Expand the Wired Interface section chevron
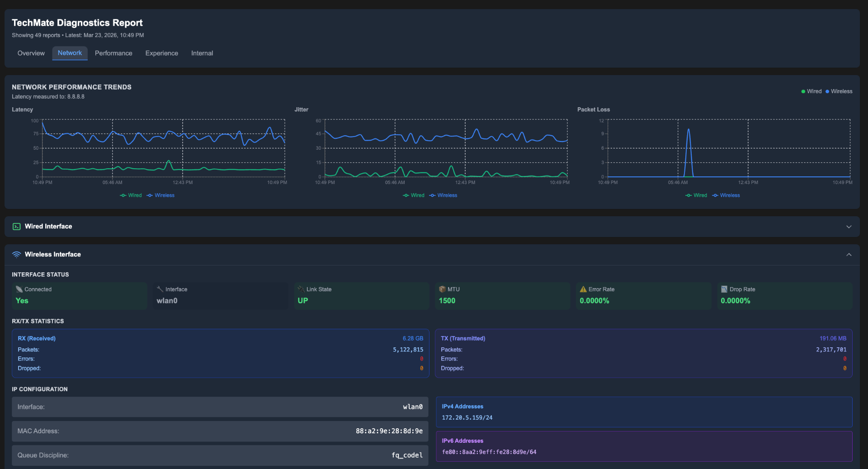This screenshot has height=469, width=868. tap(849, 227)
